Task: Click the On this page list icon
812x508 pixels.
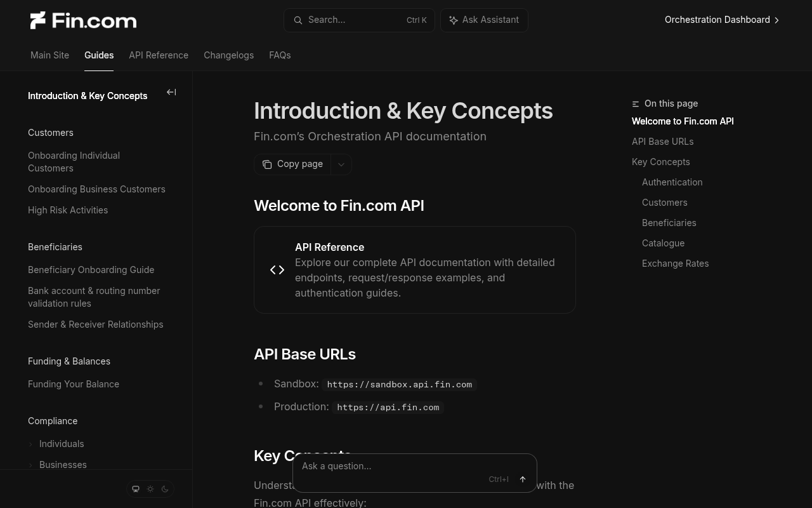Action: click(x=636, y=104)
